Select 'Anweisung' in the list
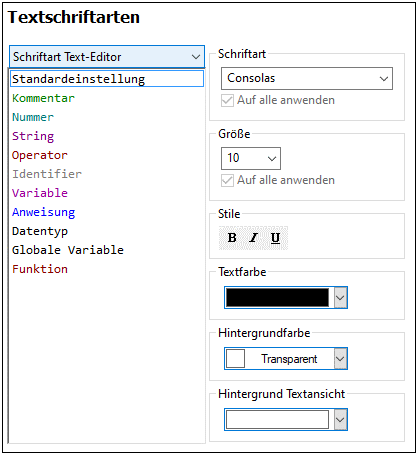Image resolution: width=418 pixels, height=455 pixels. tap(44, 212)
